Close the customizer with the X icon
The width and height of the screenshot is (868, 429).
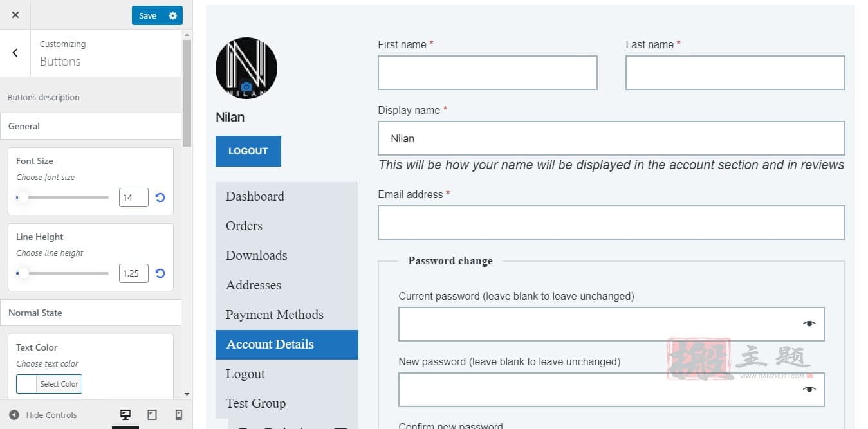15,15
